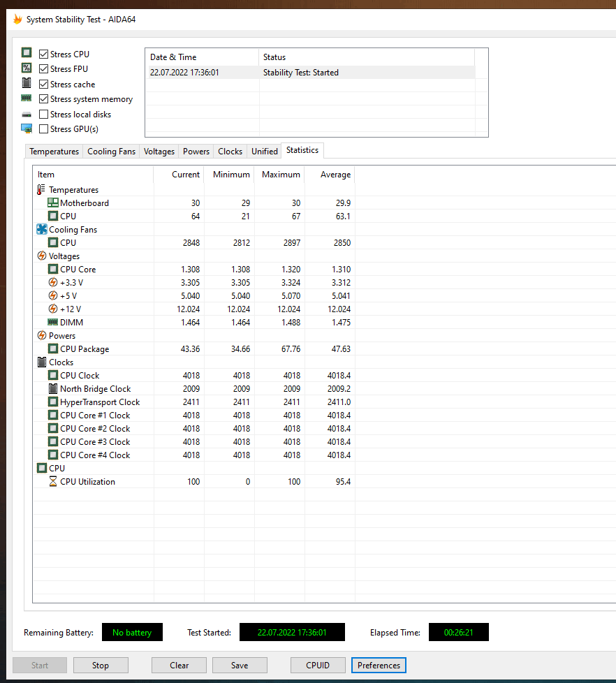Click the Clear button

pyautogui.click(x=179, y=665)
